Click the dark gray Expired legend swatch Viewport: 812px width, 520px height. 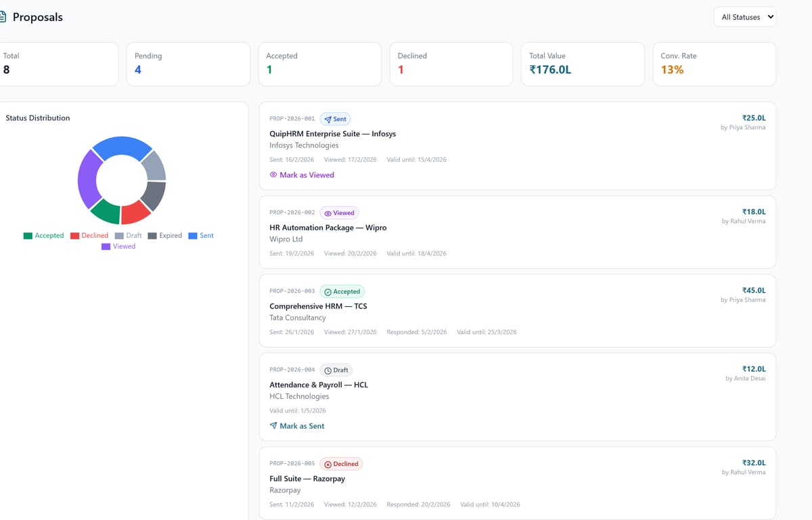(x=152, y=236)
